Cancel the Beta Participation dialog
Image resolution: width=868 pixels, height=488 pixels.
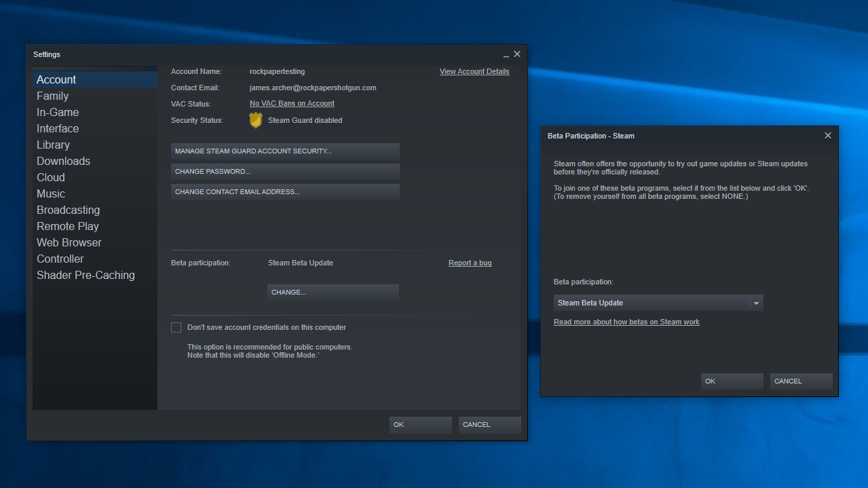(800, 381)
